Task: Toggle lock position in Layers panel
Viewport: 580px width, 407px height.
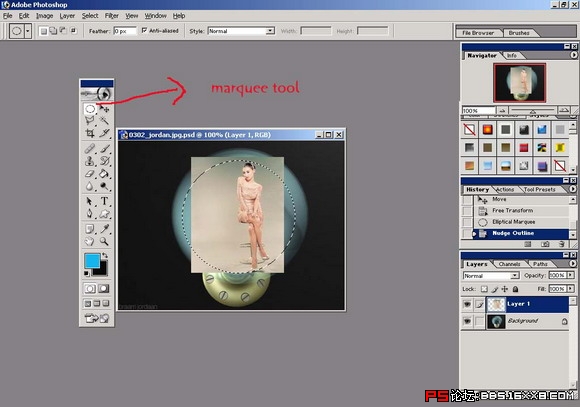Action: 505,289
